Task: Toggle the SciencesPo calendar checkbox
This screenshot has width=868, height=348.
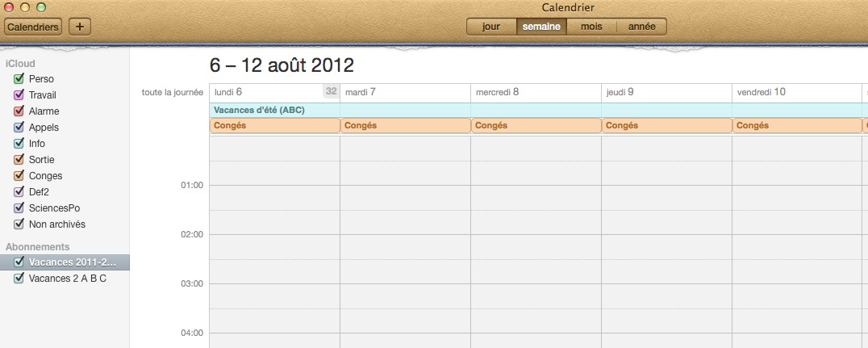Action: coord(19,208)
